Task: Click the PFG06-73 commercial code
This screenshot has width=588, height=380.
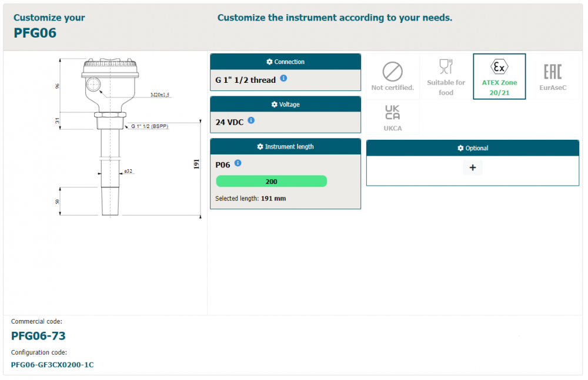Action: tap(38, 336)
